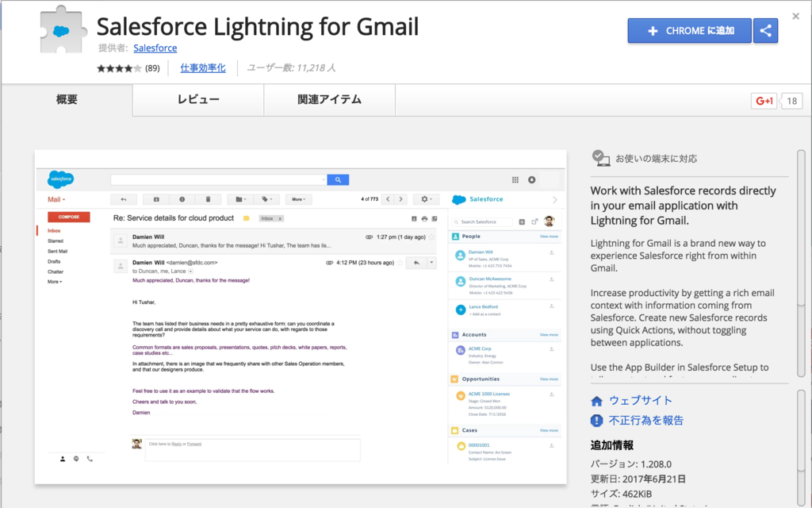Go to the 関連アイテム tab

pyautogui.click(x=329, y=99)
